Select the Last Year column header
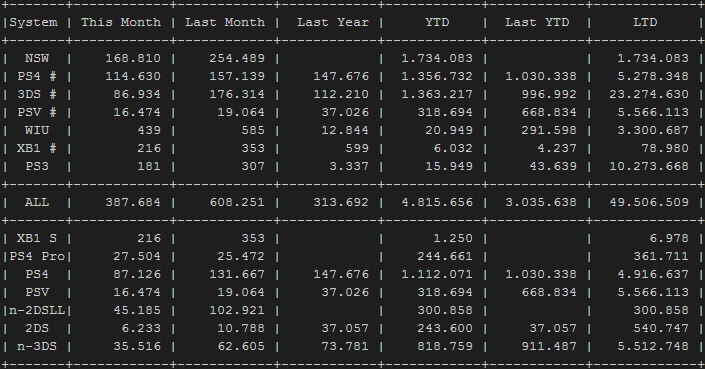The width and height of the screenshot is (705, 369). 333,22
